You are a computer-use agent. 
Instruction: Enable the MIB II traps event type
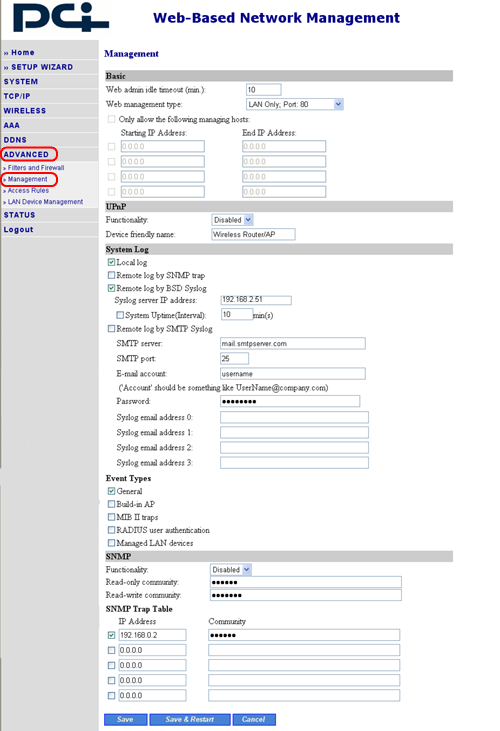click(111, 517)
